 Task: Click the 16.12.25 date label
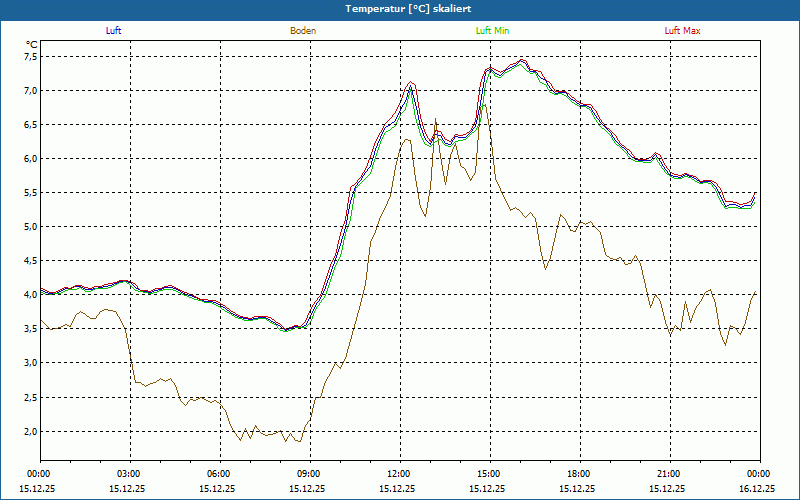click(757, 488)
